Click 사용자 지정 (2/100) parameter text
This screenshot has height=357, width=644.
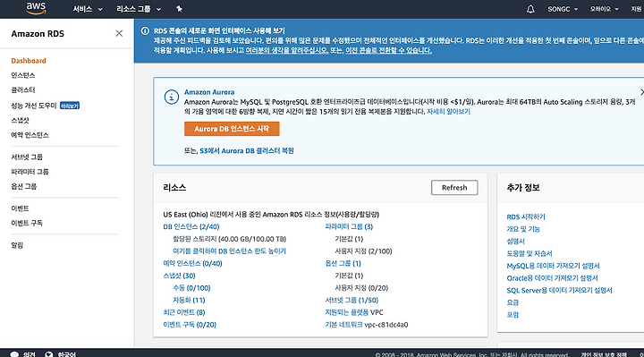point(363,251)
